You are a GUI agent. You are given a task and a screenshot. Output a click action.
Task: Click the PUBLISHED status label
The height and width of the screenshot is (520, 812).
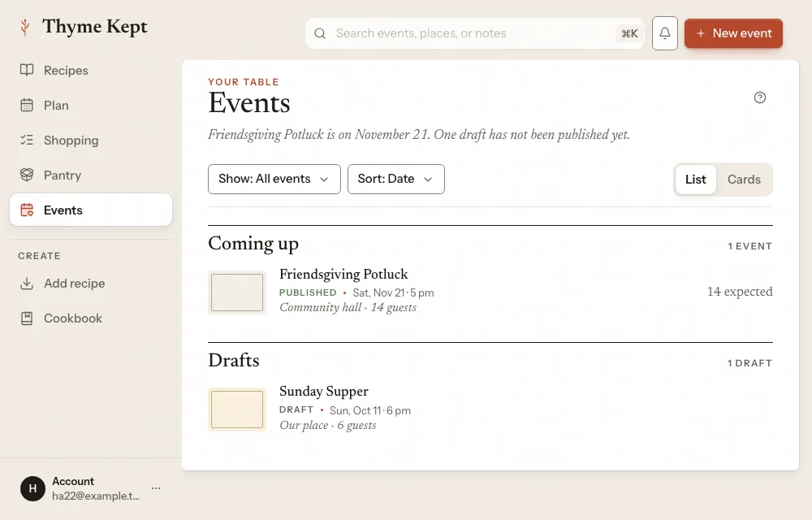308,292
